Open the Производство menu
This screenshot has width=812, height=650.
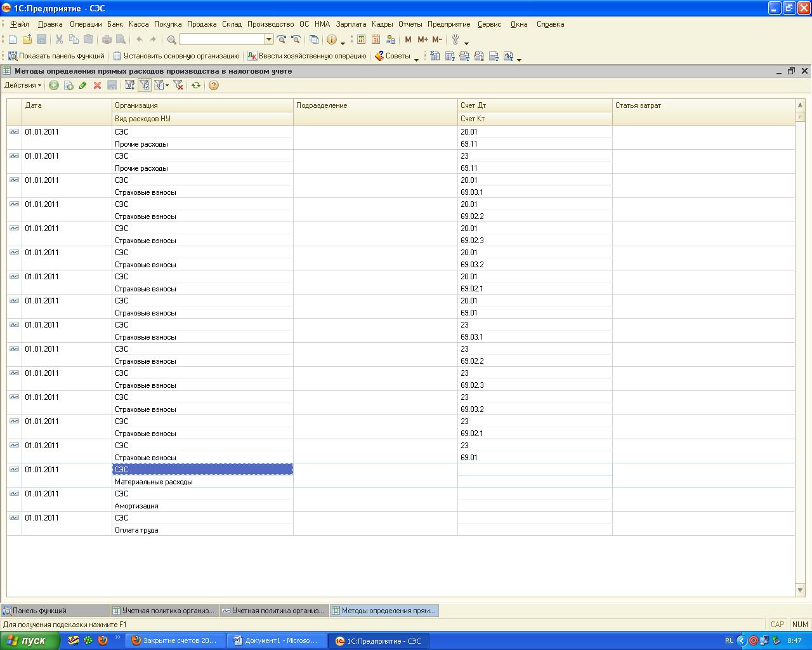[270, 24]
